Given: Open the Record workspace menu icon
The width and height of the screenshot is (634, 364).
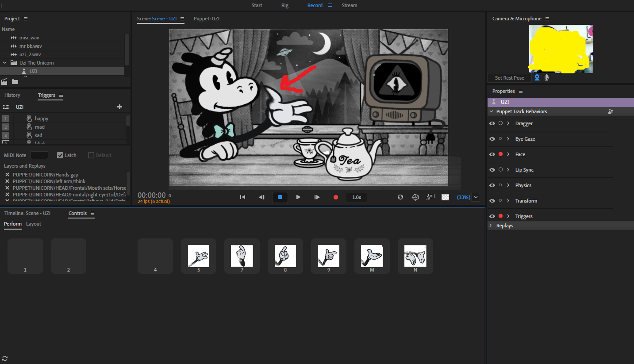Looking at the screenshot, I should pos(330,5).
